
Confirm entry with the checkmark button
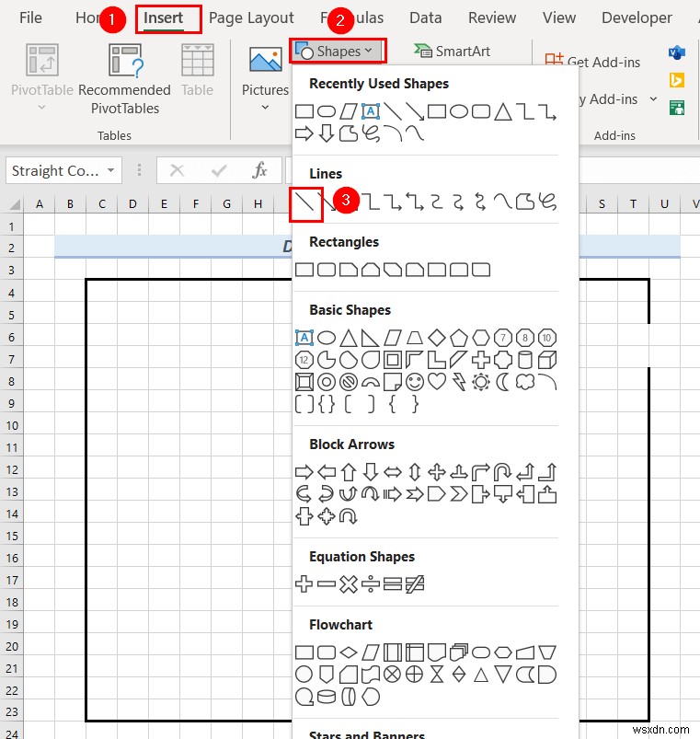(219, 170)
